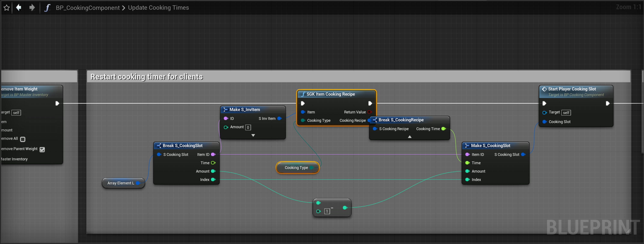Collapse the Break S_CookingRecipe node pins
The image size is (644, 244).
pyautogui.click(x=409, y=137)
